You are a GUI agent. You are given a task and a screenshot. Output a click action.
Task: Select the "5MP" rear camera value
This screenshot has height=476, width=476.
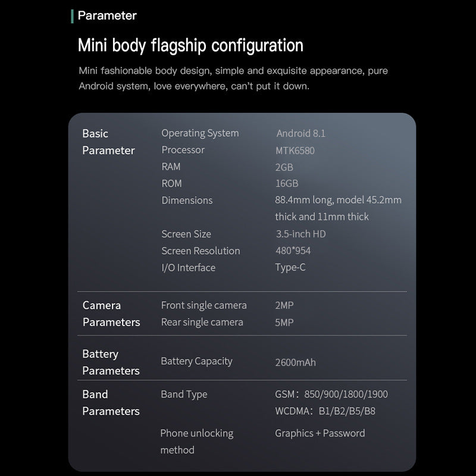point(284,322)
